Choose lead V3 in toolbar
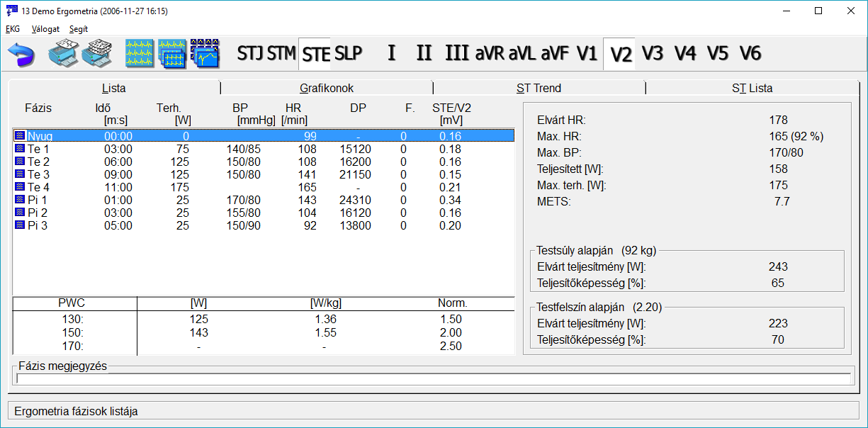 tap(653, 54)
